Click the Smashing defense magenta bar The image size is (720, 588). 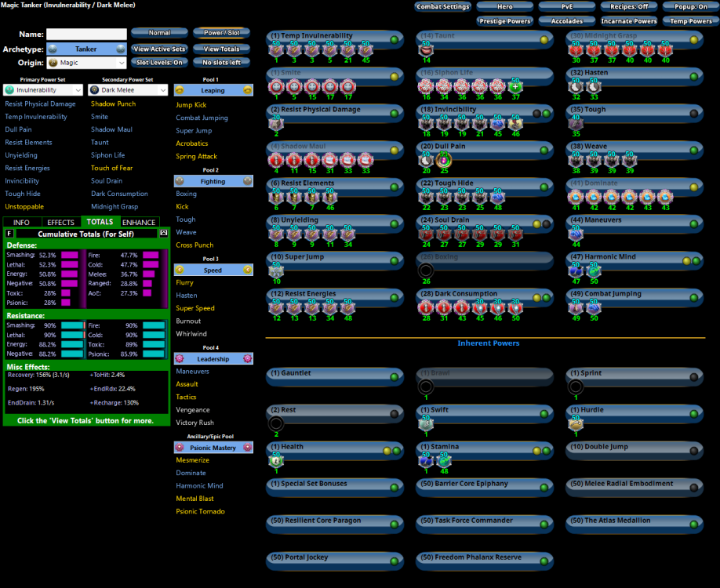click(69, 255)
